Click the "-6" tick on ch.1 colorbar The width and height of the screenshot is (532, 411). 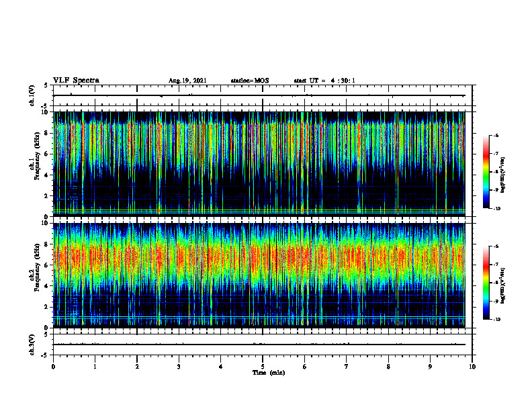pyautogui.click(x=496, y=135)
